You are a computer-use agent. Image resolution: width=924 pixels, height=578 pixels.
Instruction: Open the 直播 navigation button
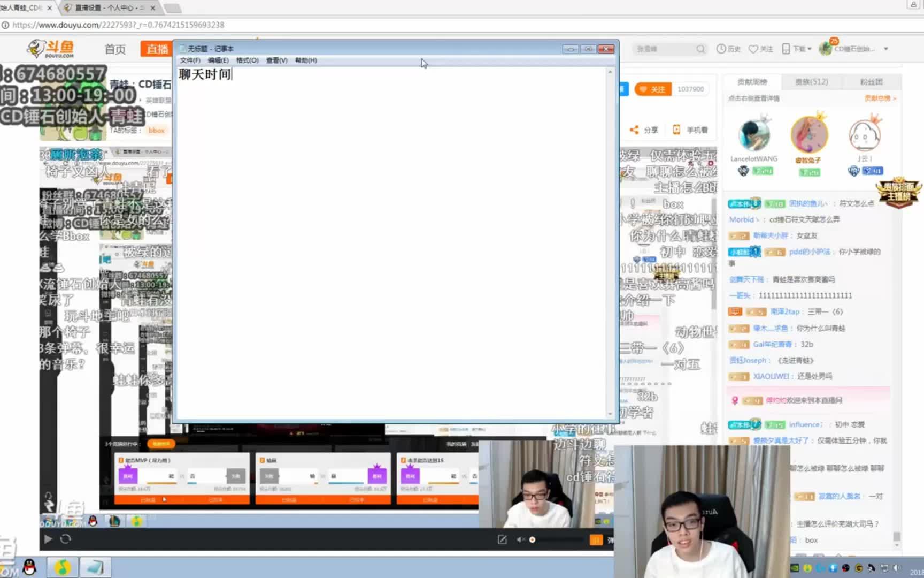(x=156, y=49)
